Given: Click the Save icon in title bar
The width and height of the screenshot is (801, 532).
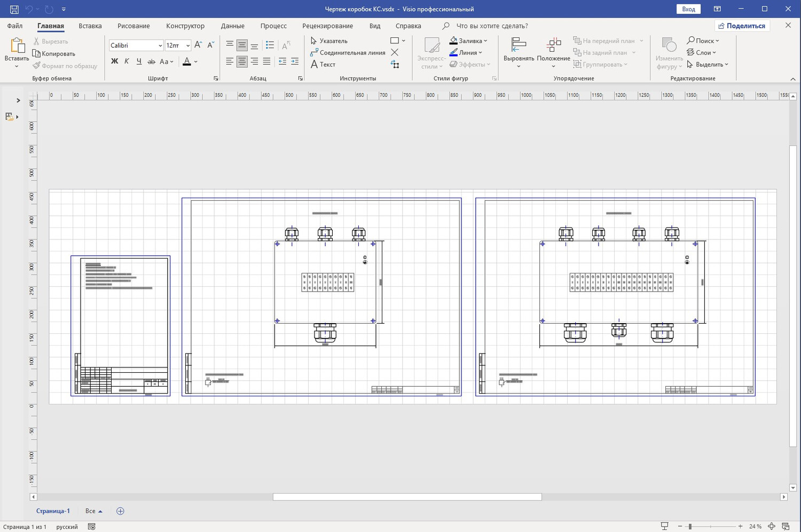Looking at the screenshot, I should coord(14,9).
